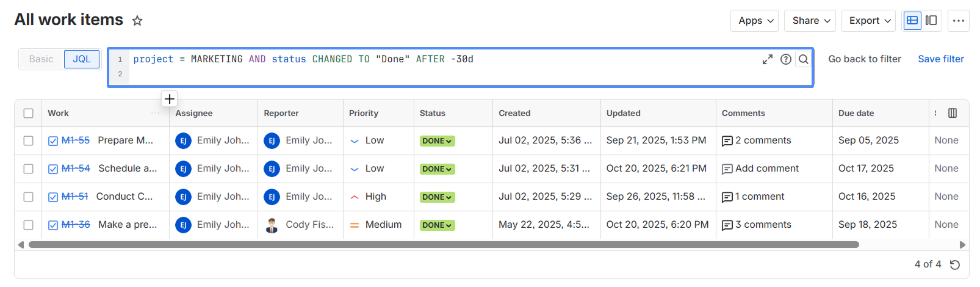Refresh results with the reload icon
The image size is (980, 287).
pos(955,264)
